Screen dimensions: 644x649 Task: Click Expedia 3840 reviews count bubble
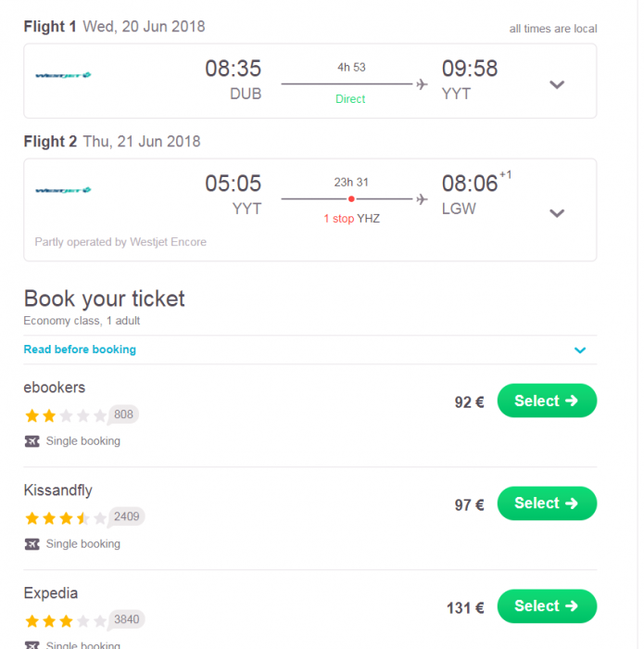click(127, 619)
